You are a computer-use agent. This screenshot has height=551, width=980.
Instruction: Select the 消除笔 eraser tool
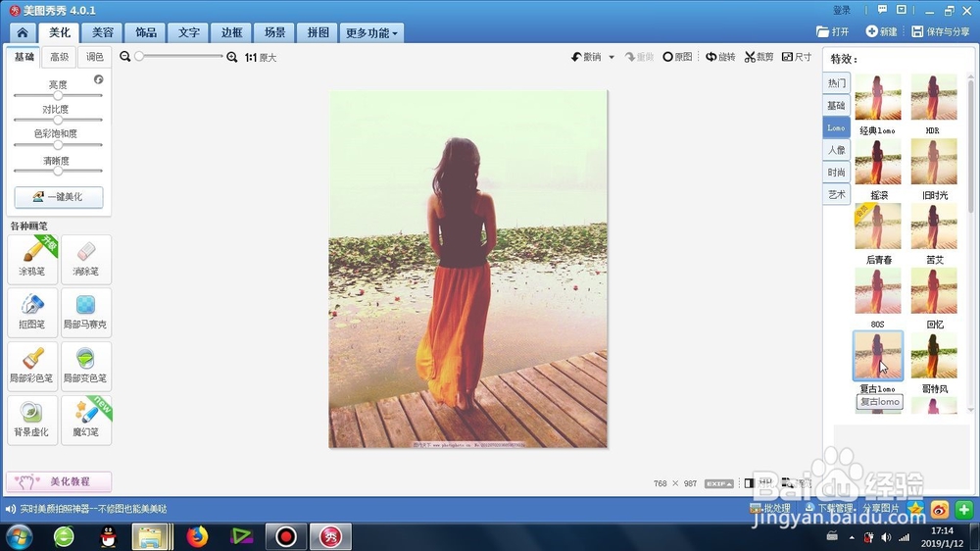click(x=86, y=259)
